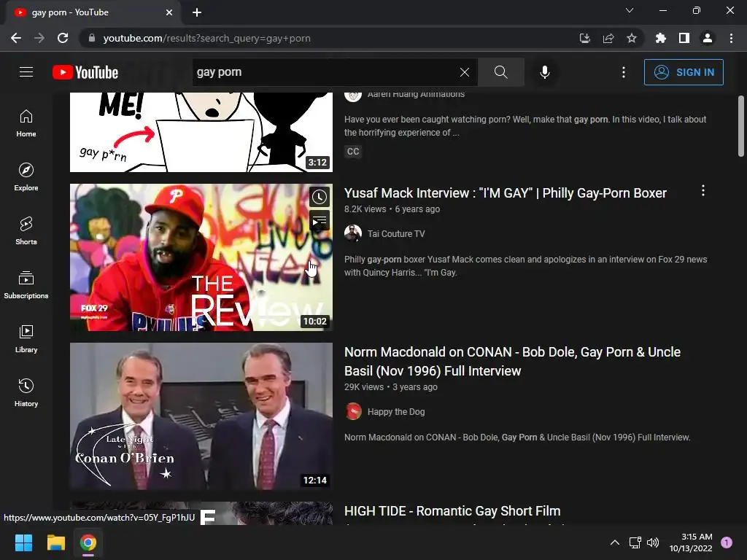Image resolution: width=747 pixels, height=560 pixels.
Task: Share this page from the address bar
Action: [x=608, y=38]
